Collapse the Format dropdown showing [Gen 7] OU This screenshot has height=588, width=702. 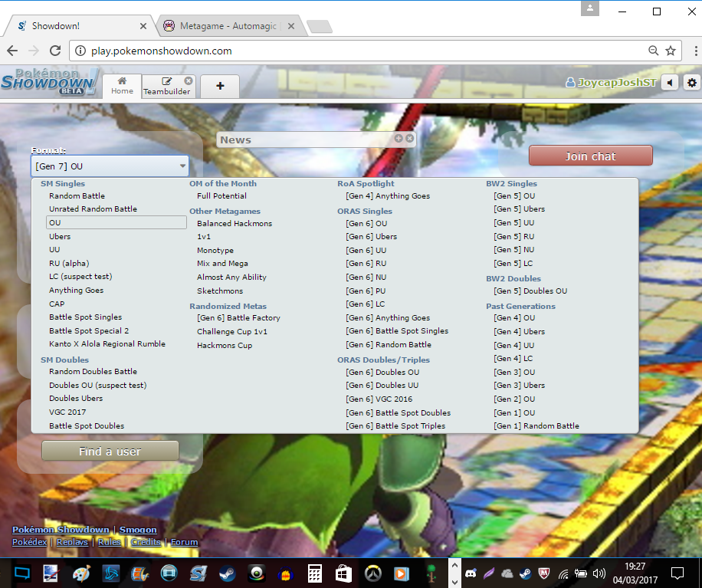click(110, 166)
